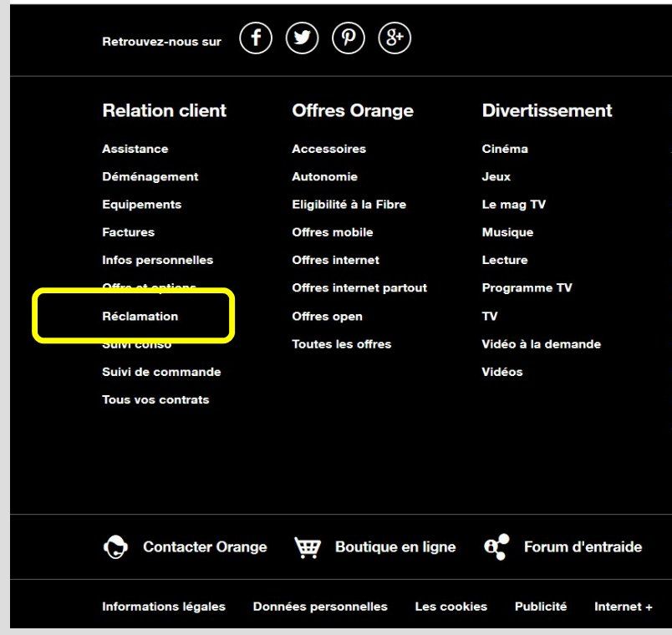Screen dimensions: 672x635
Task: Click the Forum d'entraide share icon
Action: tap(496, 547)
